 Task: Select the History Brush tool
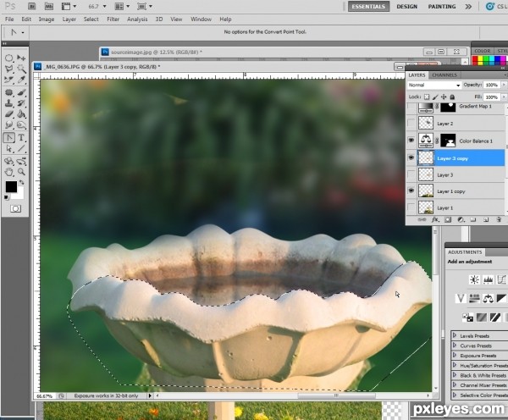(21, 103)
